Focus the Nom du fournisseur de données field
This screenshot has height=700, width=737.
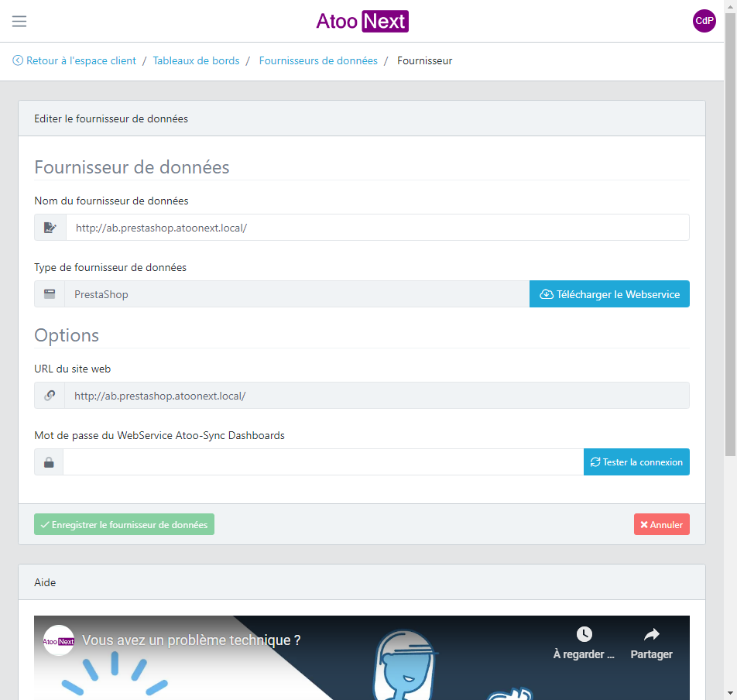(x=378, y=228)
